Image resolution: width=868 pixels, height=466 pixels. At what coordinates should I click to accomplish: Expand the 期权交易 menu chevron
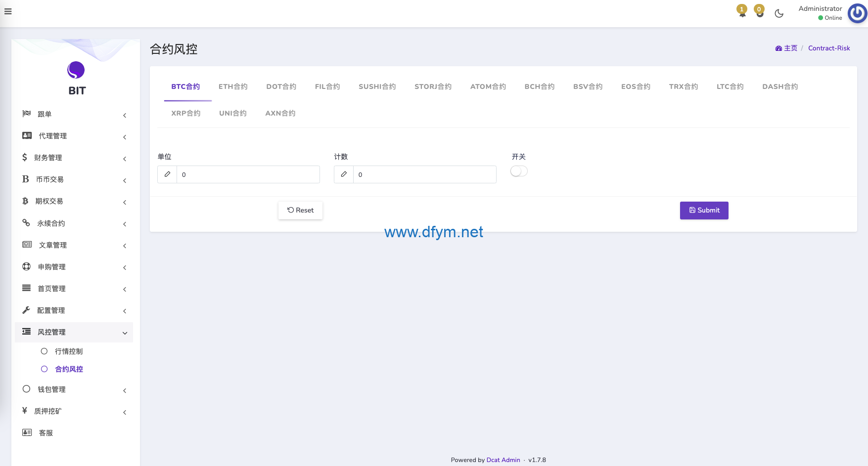tap(125, 202)
